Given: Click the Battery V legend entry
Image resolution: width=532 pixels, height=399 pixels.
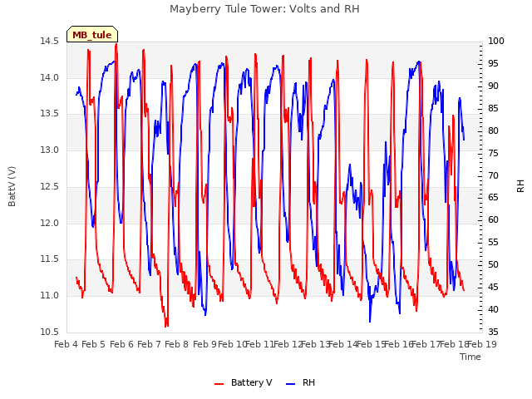Looking at the screenshot, I should coord(243,382).
